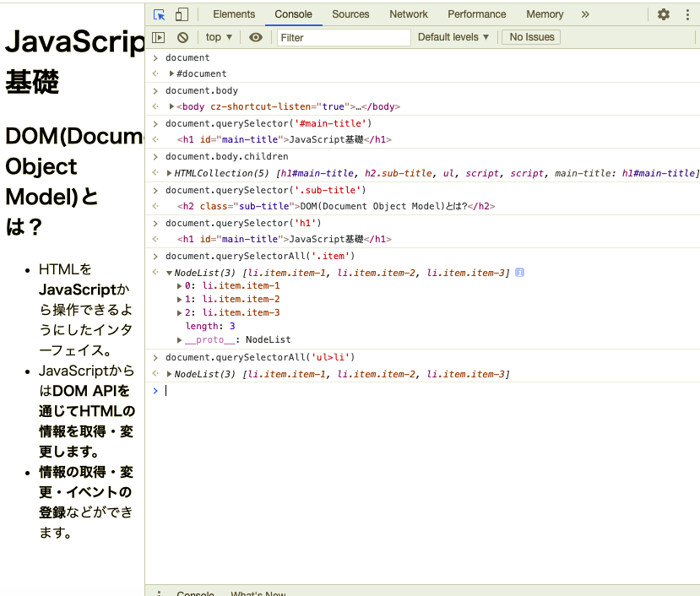This screenshot has width=700, height=596.
Task: Click the command document.querySelectorAll('ul>li')
Action: [x=260, y=357]
